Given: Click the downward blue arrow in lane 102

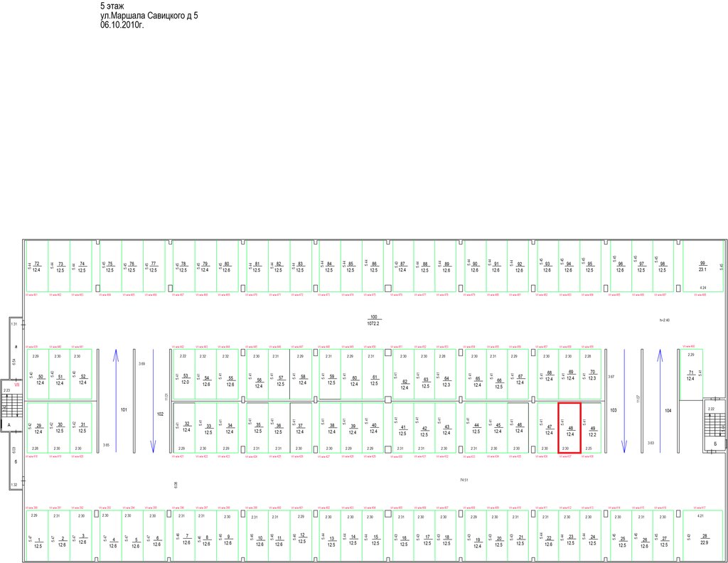Looking at the screenshot, I should [x=154, y=401].
